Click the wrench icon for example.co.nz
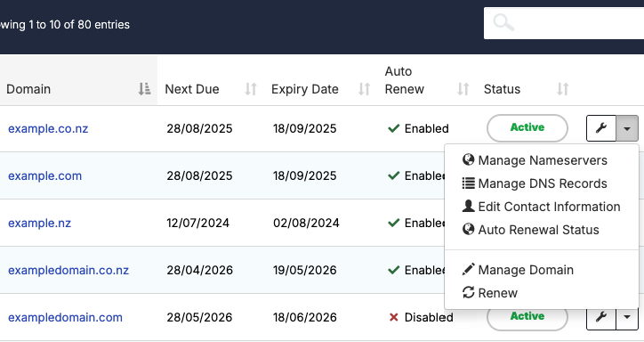The image size is (644, 342). (x=601, y=128)
